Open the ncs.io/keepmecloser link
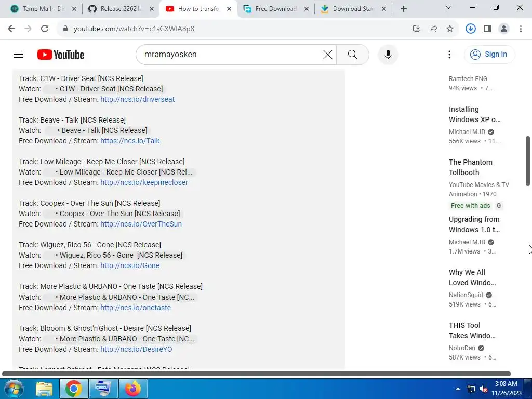This screenshot has height=399, width=532. pyautogui.click(x=144, y=182)
